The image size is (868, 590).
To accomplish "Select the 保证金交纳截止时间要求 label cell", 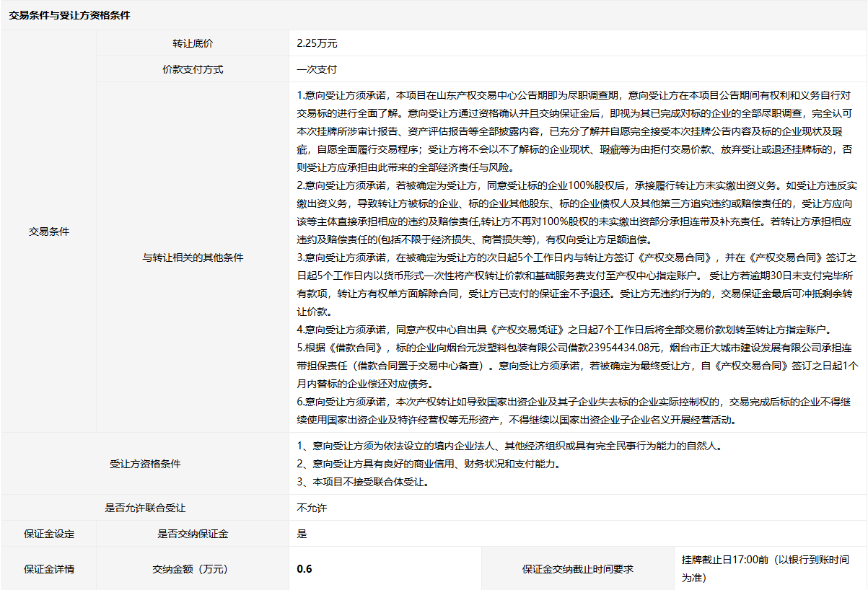I will (x=577, y=569).
